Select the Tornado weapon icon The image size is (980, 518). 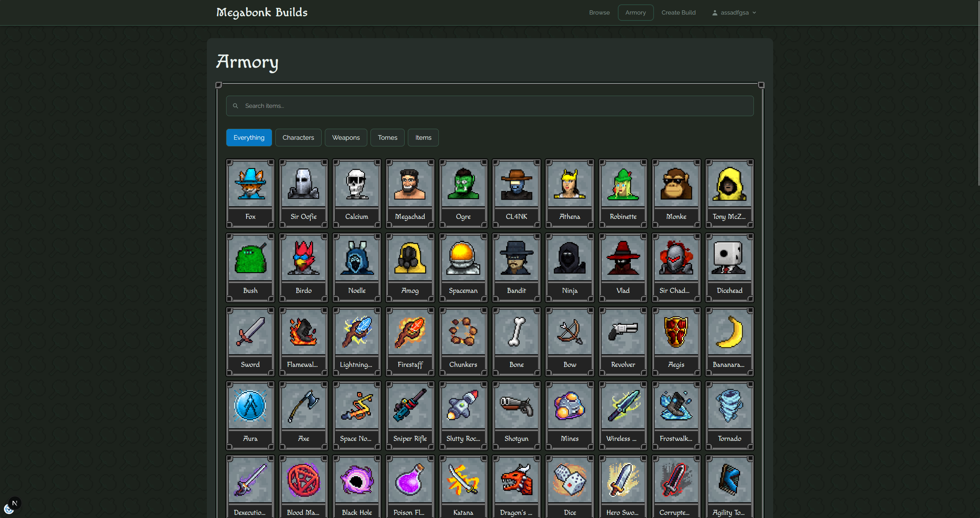tap(729, 406)
